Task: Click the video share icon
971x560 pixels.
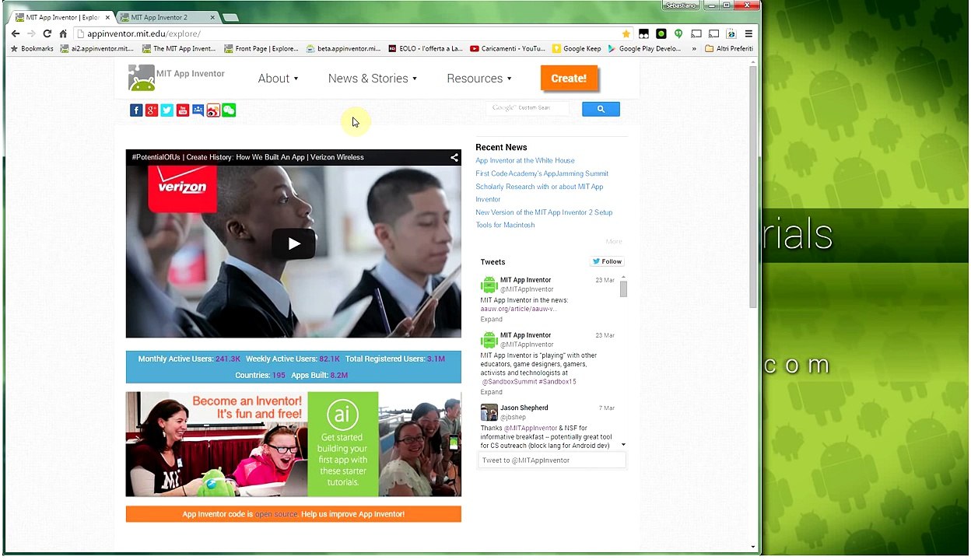Action: [454, 158]
